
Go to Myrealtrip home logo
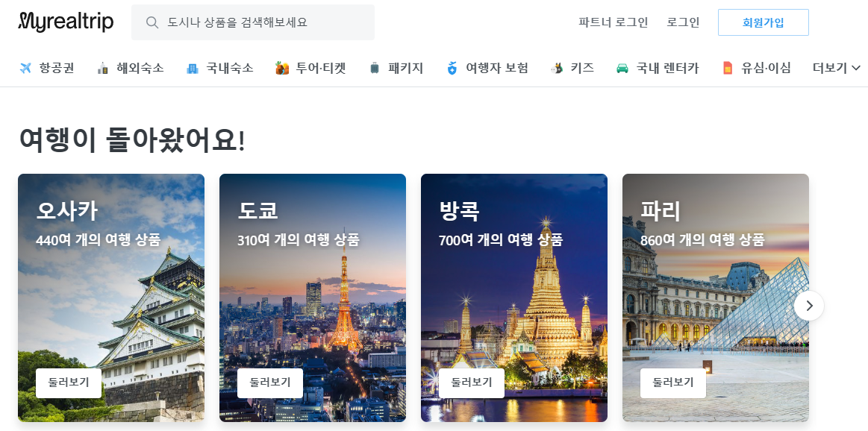point(66,22)
